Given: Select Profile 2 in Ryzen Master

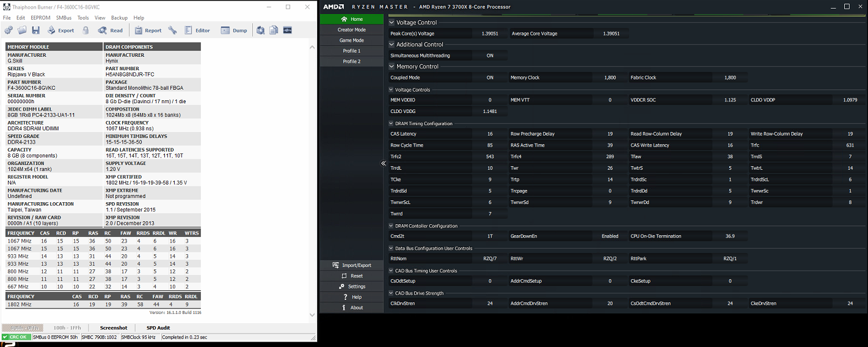Looking at the screenshot, I should click(x=351, y=61).
